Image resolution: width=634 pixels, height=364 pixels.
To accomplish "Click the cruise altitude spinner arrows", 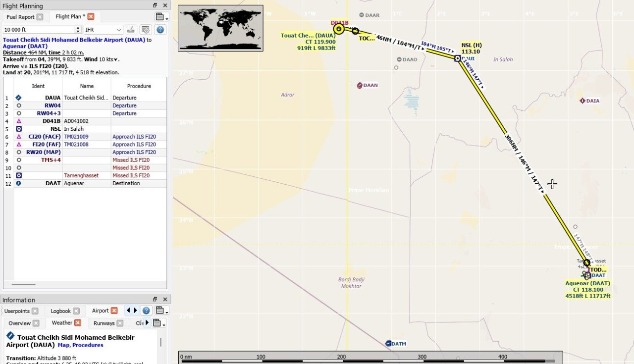I will [78, 30].
